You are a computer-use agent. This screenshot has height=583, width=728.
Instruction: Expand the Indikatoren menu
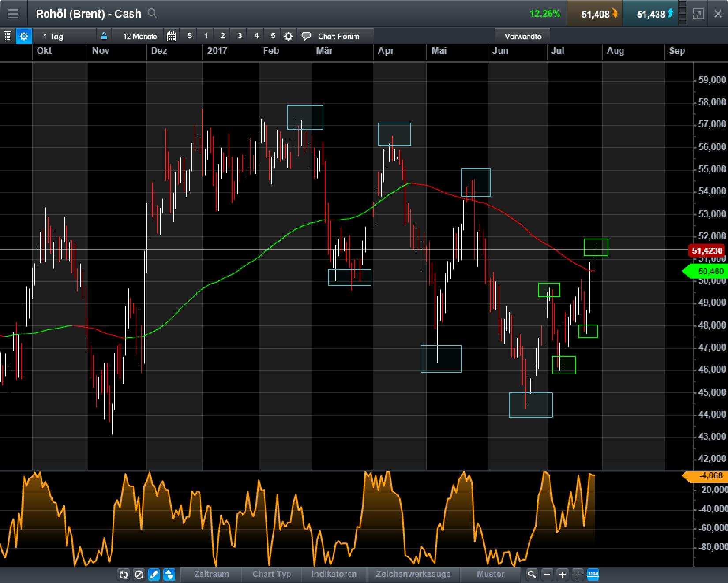[334, 574]
